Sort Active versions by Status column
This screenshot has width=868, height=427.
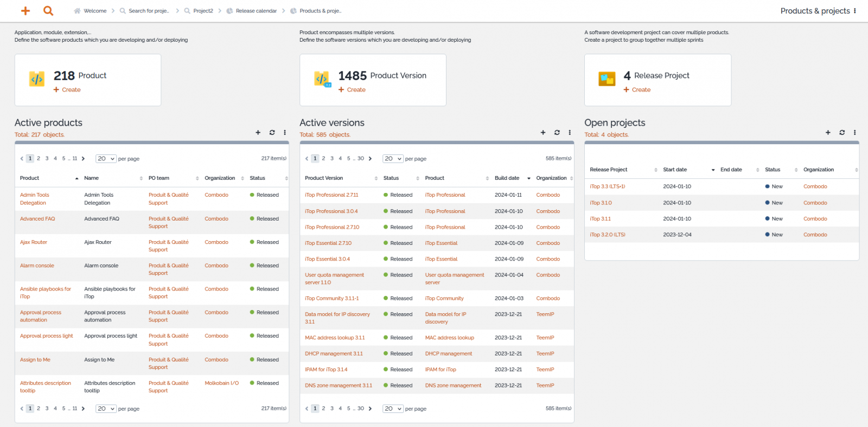pyautogui.click(x=401, y=178)
